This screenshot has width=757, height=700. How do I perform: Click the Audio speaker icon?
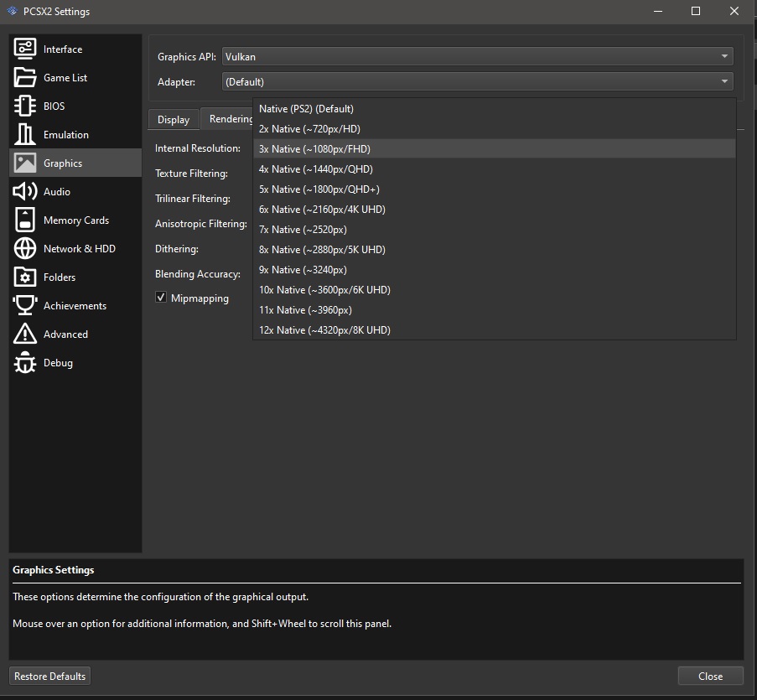(x=24, y=191)
